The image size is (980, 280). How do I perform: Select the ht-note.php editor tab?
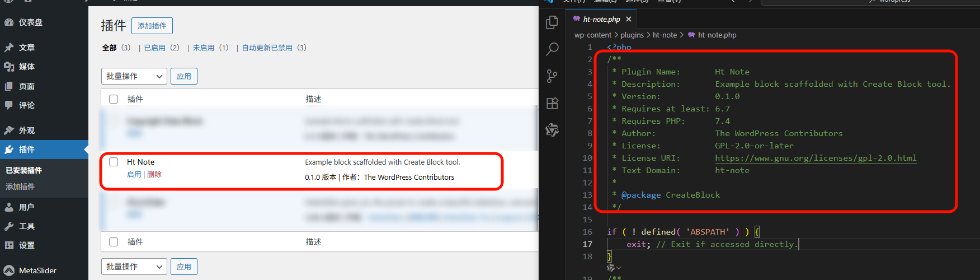(602, 19)
